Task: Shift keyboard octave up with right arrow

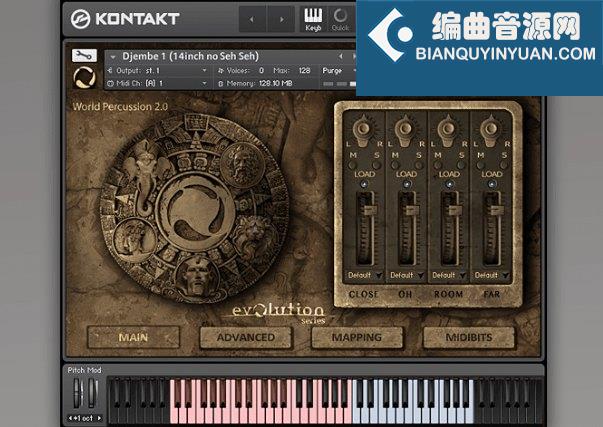Action: [x=99, y=418]
